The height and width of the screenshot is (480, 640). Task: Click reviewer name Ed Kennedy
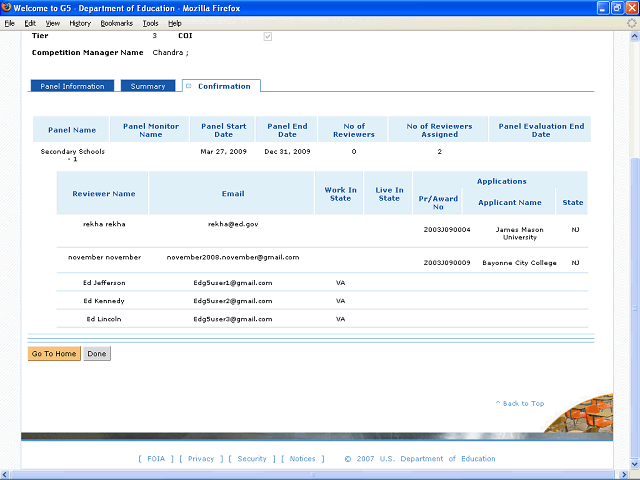[x=104, y=301]
